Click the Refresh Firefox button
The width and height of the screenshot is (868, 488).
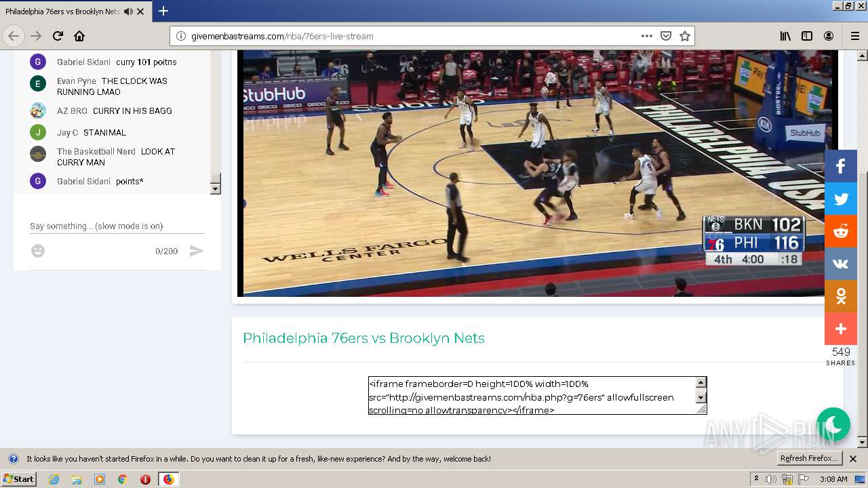click(x=809, y=458)
